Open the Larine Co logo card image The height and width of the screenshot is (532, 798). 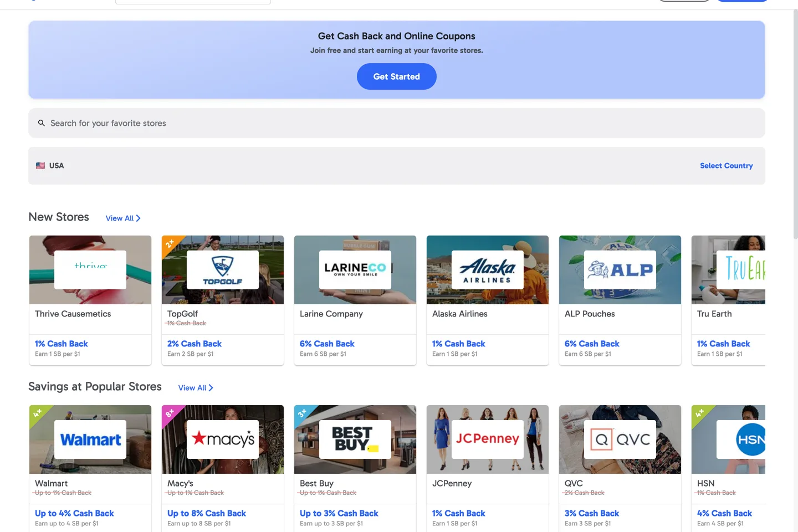click(355, 270)
